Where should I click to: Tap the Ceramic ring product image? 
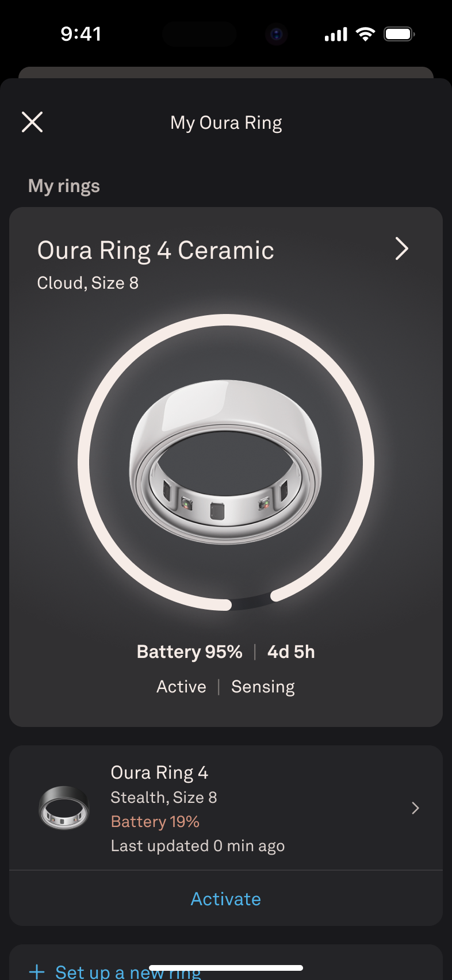pyautogui.click(x=226, y=461)
